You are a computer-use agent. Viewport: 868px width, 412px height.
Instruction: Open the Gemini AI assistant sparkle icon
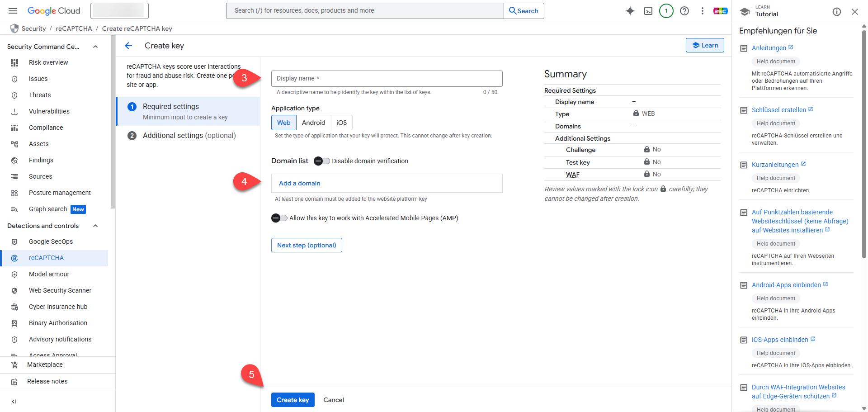630,11
